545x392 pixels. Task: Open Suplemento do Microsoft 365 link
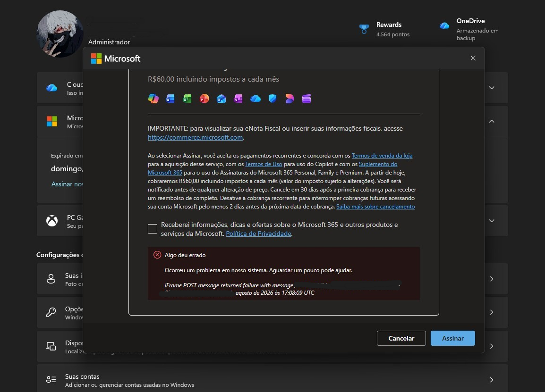click(x=378, y=164)
